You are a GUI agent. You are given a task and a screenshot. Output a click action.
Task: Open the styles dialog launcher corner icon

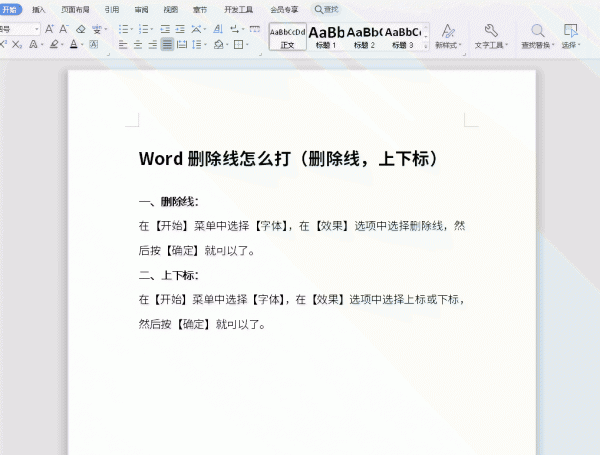(465, 54)
